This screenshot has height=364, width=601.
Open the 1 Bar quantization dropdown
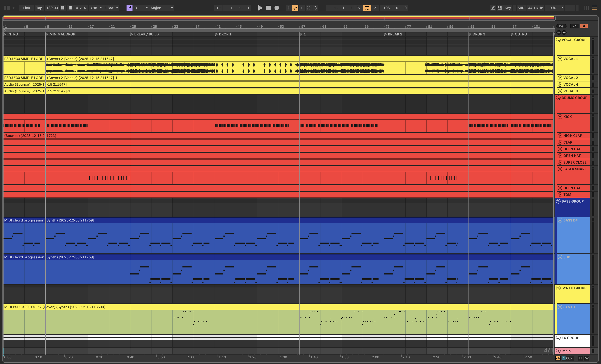[111, 8]
